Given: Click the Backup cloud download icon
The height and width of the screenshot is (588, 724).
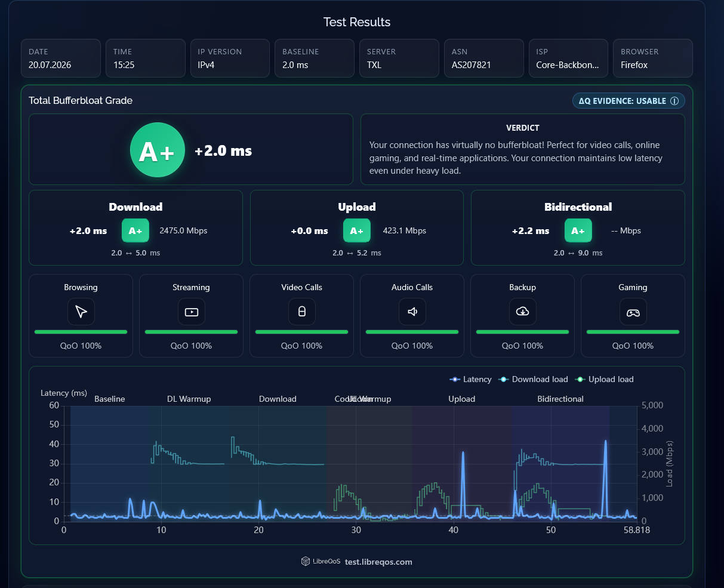Looking at the screenshot, I should (x=523, y=312).
